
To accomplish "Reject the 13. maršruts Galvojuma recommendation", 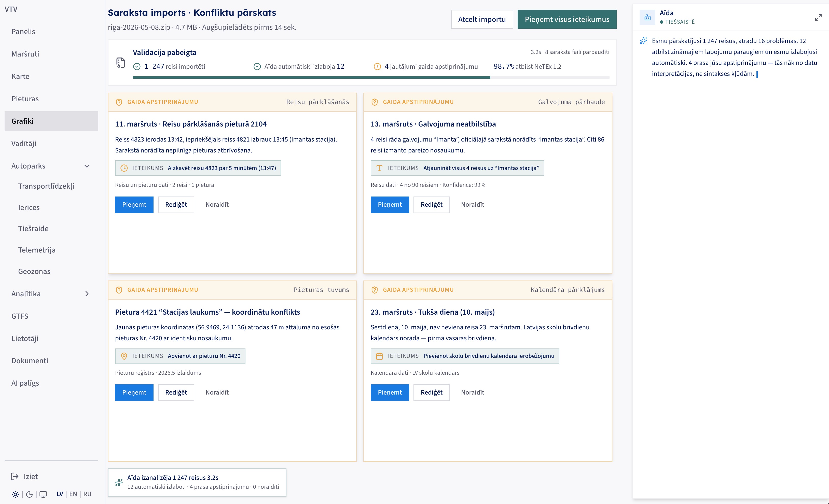I will (x=473, y=205).
